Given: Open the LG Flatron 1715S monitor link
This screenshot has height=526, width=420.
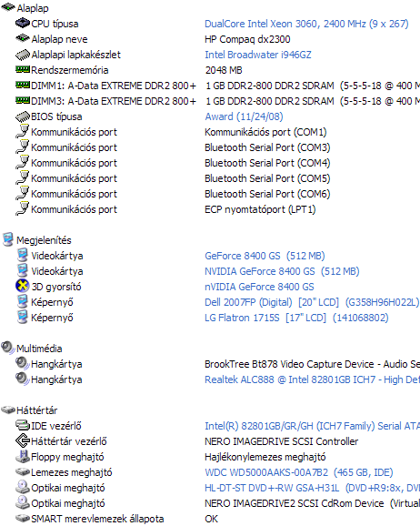Looking at the screenshot, I should (296, 318).
